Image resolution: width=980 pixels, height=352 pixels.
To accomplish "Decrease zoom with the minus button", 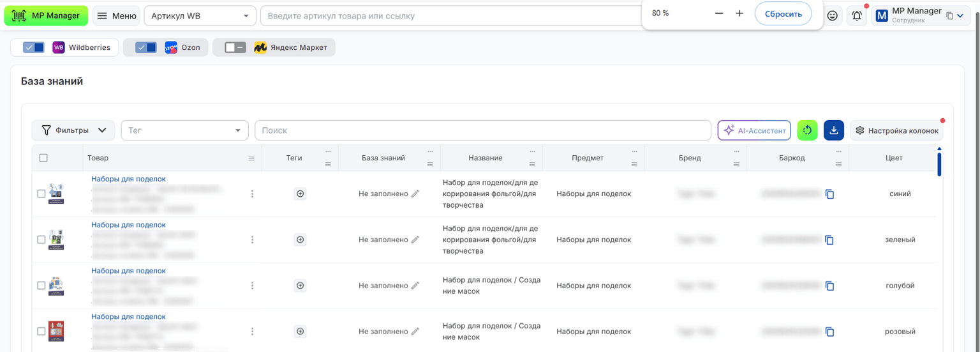I will [719, 13].
